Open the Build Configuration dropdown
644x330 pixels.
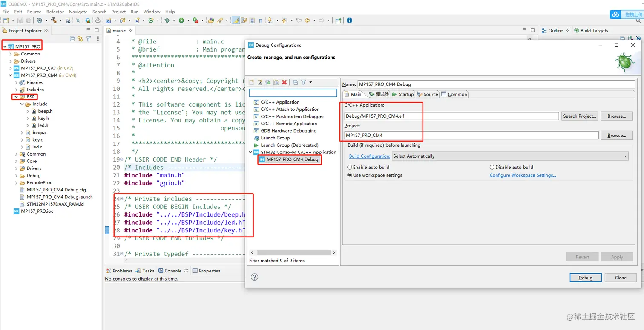click(510, 156)
